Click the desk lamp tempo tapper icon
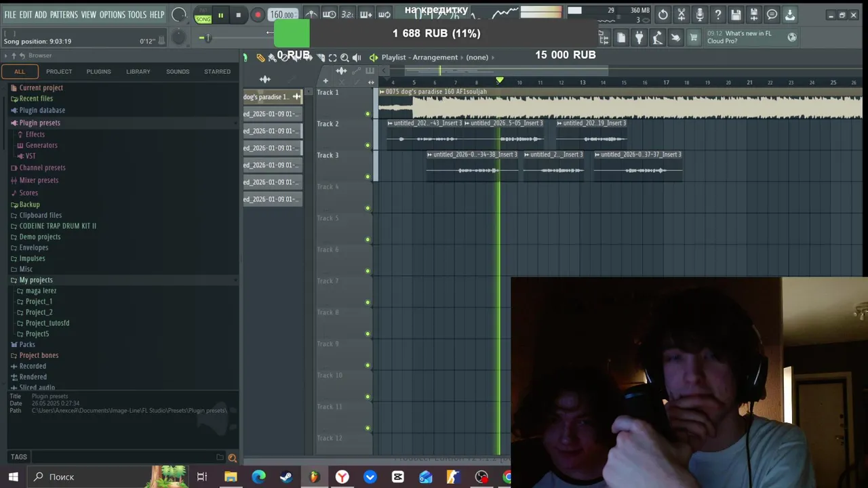 [657, 38]
